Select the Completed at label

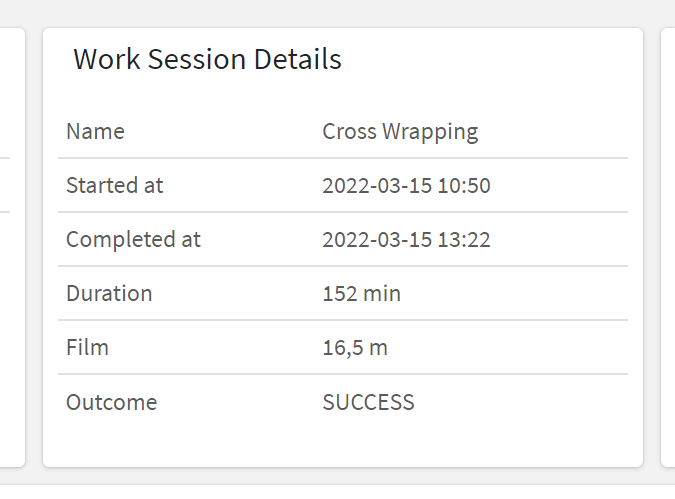133,240
